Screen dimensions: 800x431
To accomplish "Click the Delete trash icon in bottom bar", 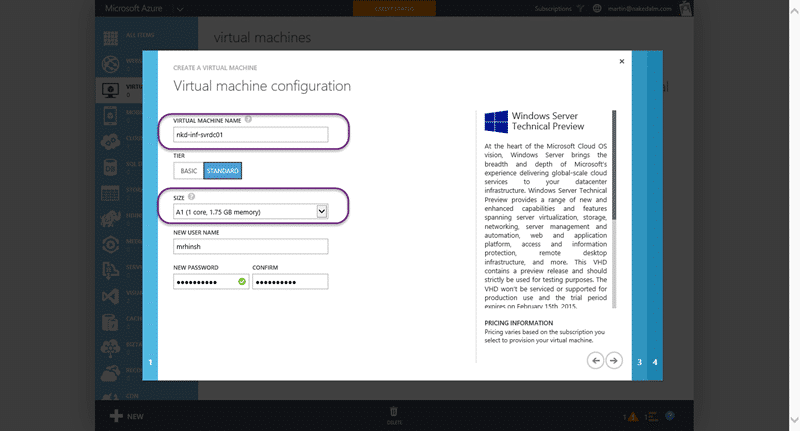I will 394,412.
